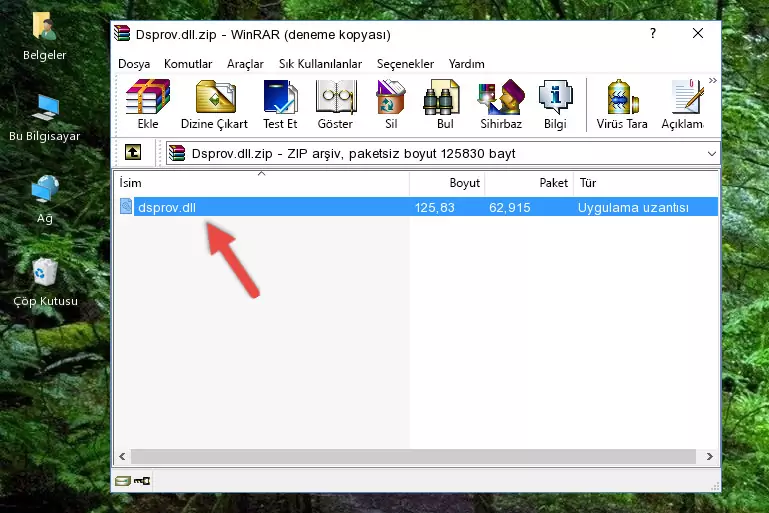Open the Seçenekler menu
This screenshot has height=513, width=769.
click(x=405, y=64)
